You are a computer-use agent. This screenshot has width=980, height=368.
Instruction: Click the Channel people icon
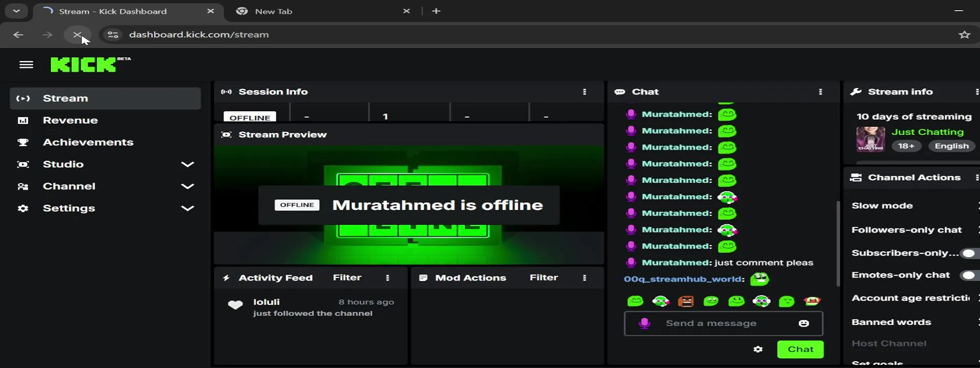click(x=23, y=186)
